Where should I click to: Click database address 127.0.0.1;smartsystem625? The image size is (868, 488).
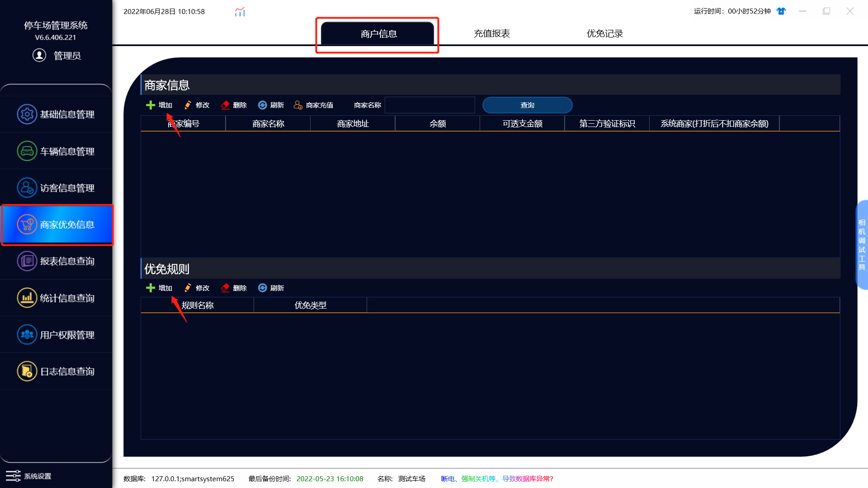tap(193, 479)
